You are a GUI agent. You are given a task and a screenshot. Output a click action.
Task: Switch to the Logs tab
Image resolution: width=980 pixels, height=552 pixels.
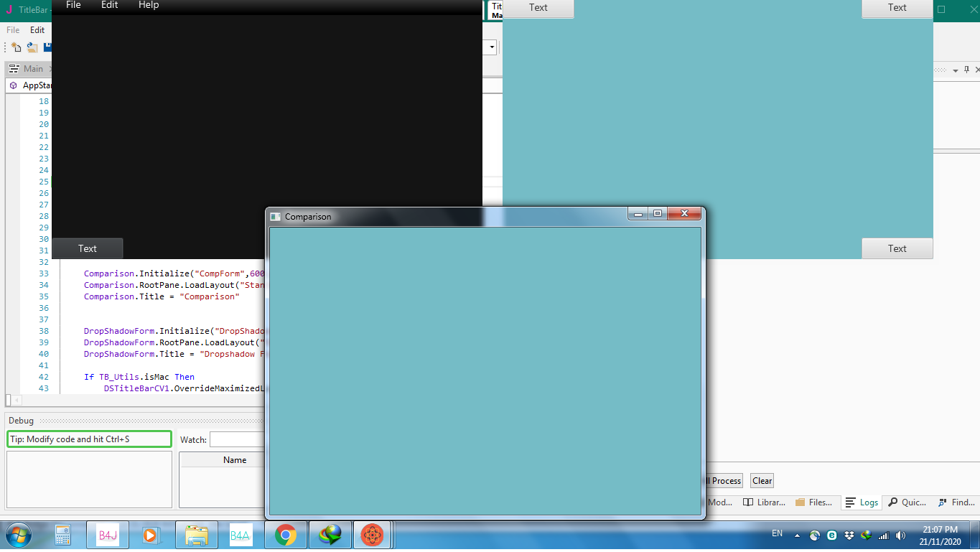tap(862, 502)
